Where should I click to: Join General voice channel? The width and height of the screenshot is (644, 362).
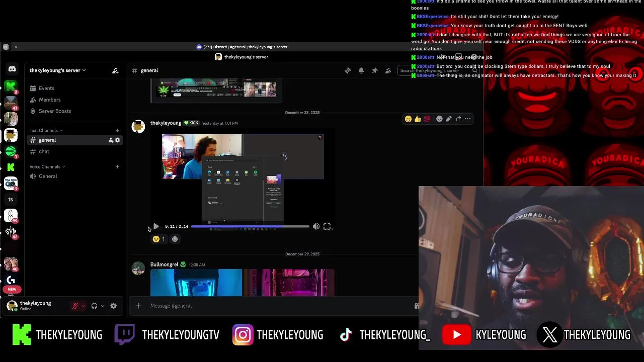click(75, 176)
